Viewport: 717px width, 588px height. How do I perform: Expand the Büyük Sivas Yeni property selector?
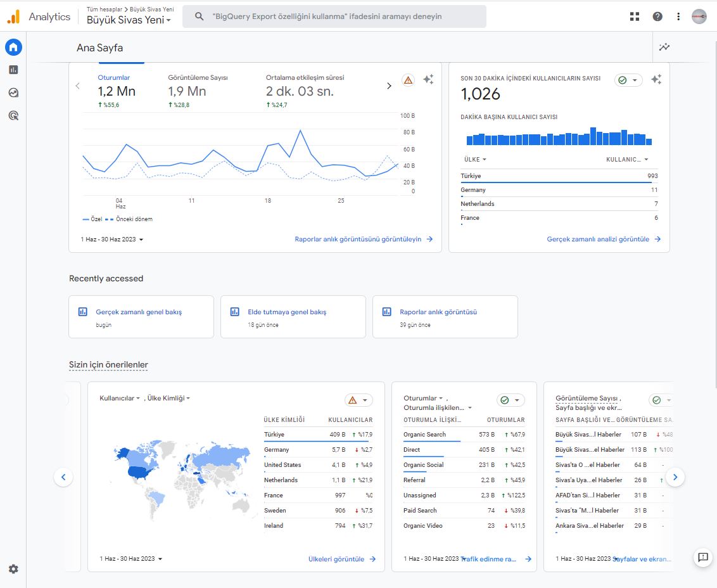click(x=129, y=20)
